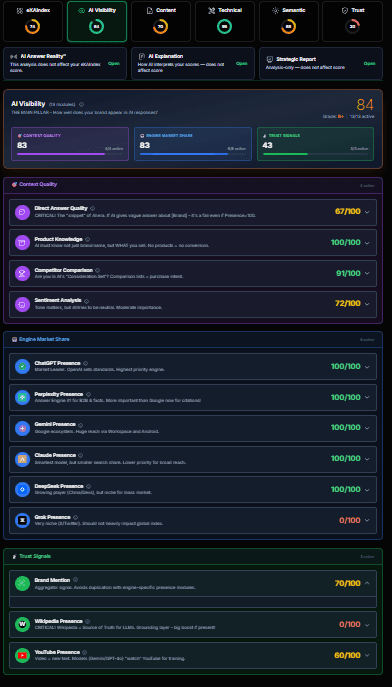Click the Engine Market Share section header
The image size is (392, 687).
click(x=193, y=339)
